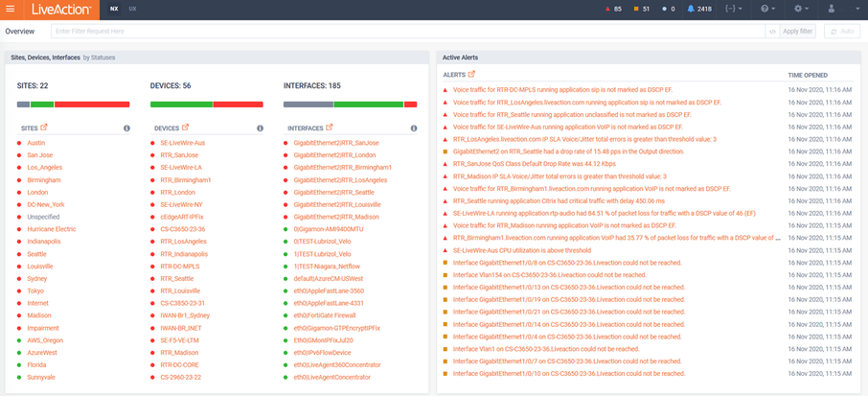868x396 pixels.
Task: Click red segment of Sites status bar
Action: [92, 105]
